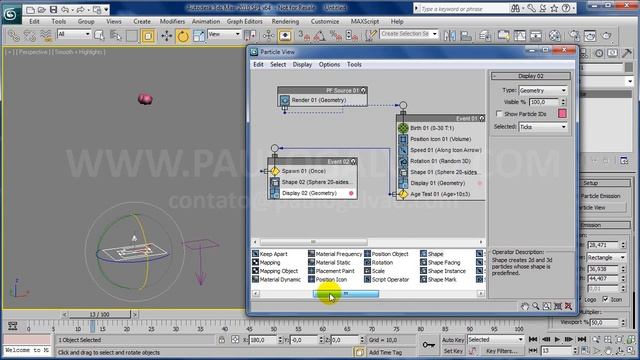This screenshot has height=360, width=640.
Task: Toggle PF Source 01 on/off bulb
Action: [363, 90]
